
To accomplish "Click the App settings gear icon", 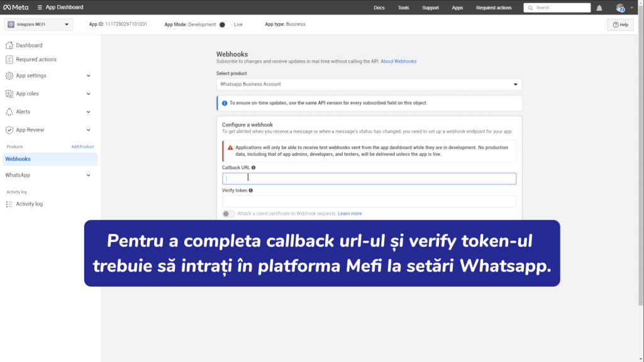I will (x=9, y=75).
